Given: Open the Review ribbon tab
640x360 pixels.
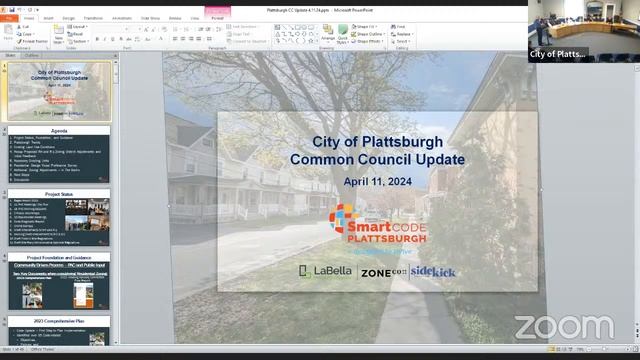Looking at the screenshot, I should click(x=175, y=18).
